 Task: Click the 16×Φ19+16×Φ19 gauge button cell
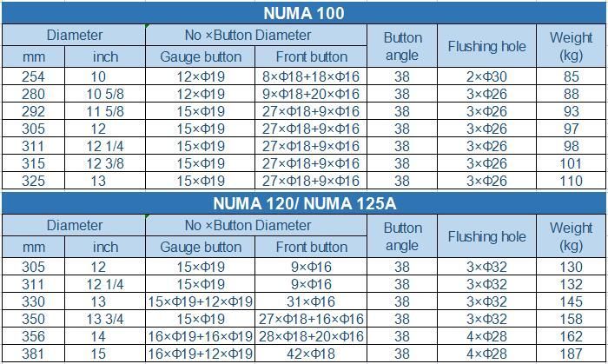[x=201, y=336]
